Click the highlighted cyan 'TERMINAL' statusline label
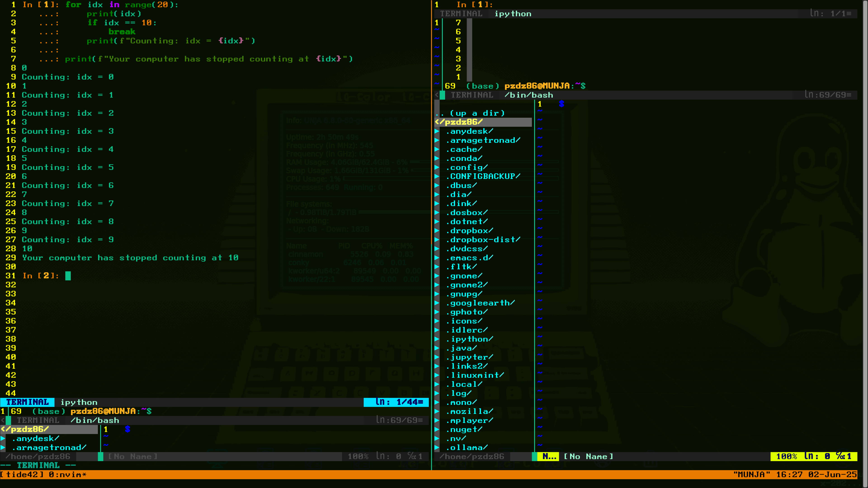The height and width of the screenshot is (488, 868). tap(27, 402)
